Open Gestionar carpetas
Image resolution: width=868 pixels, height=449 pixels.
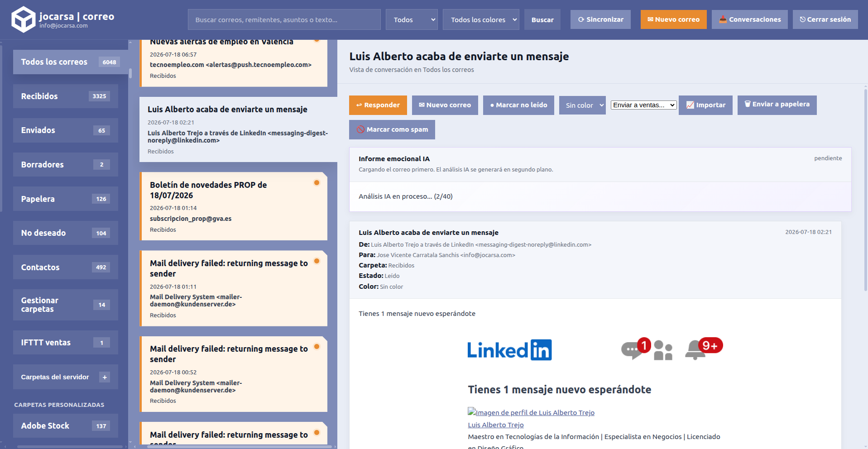click(65, 305)
